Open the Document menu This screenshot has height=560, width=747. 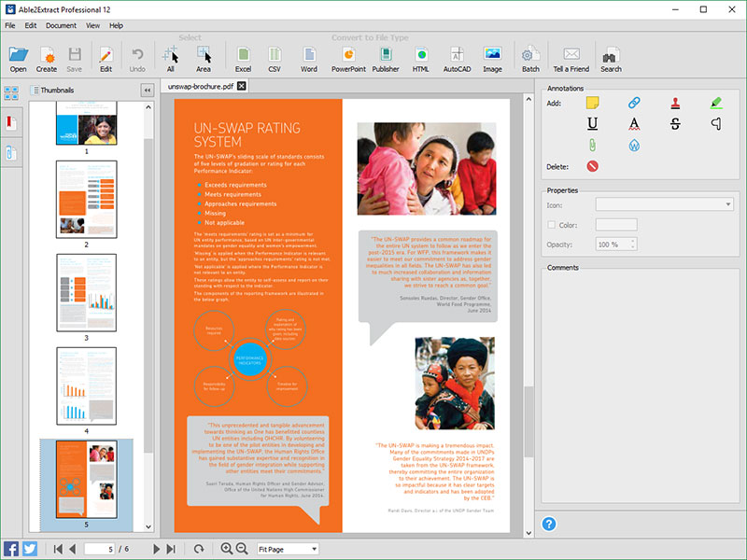point(61,26)
